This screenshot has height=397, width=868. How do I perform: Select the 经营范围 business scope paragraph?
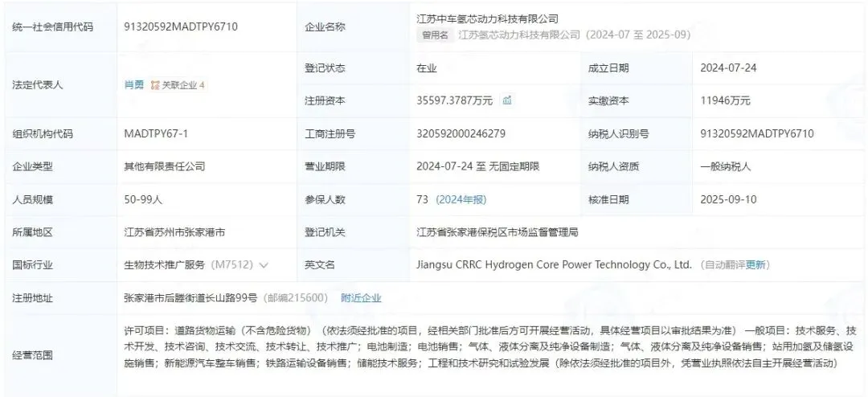(490, 347)
